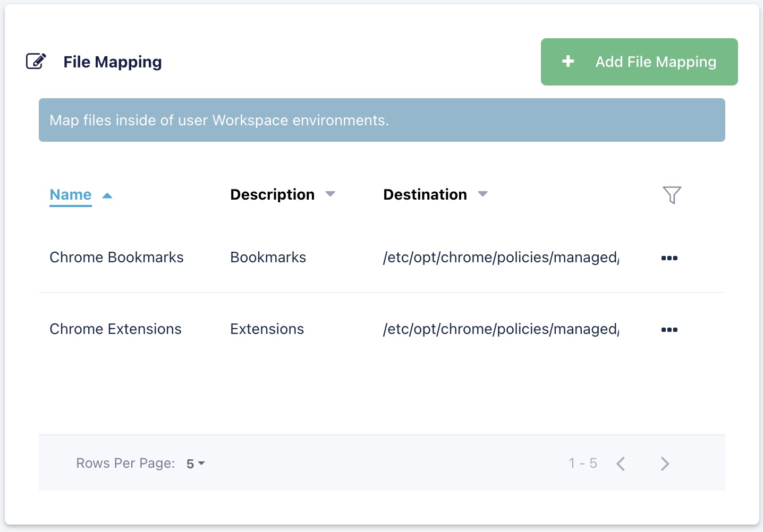
Task: Go to the next page of results
Action: coord(665,464)
